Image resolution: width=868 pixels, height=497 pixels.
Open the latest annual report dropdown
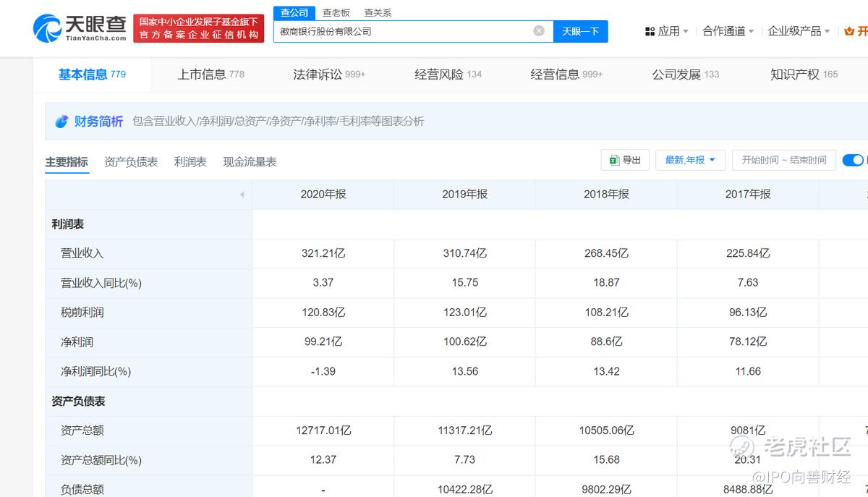pyautogui.click(x=690, y=160)
